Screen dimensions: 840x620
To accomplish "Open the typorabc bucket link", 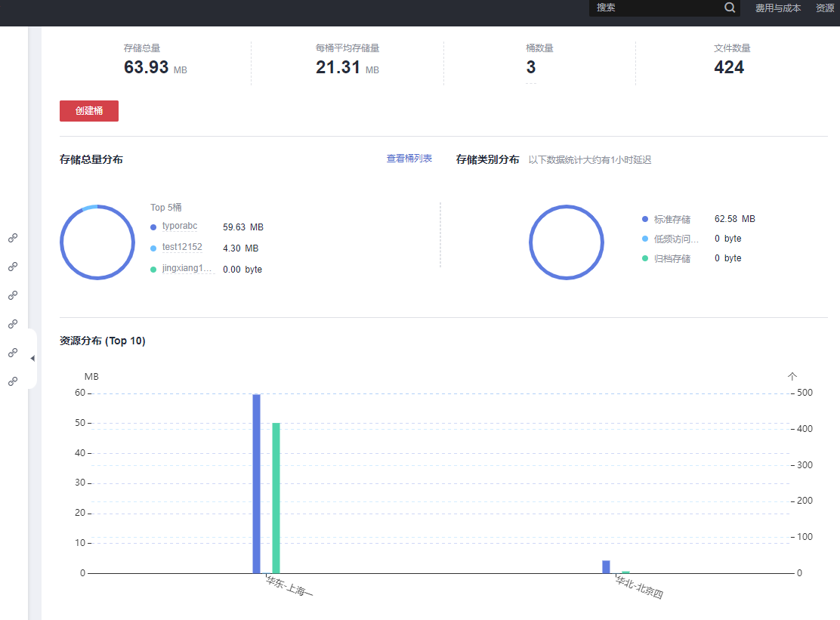I will click(180, 226).
